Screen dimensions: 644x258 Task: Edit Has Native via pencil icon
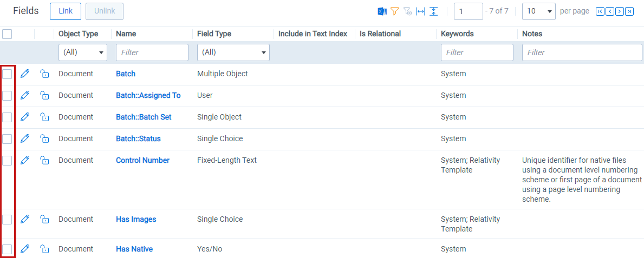coord(25,249)
